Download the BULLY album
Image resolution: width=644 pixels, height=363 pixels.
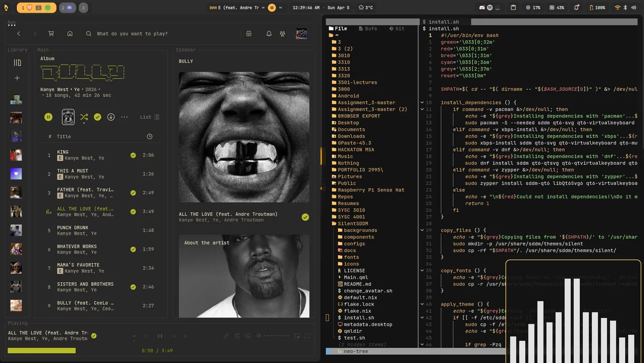[x=111, y=117]
